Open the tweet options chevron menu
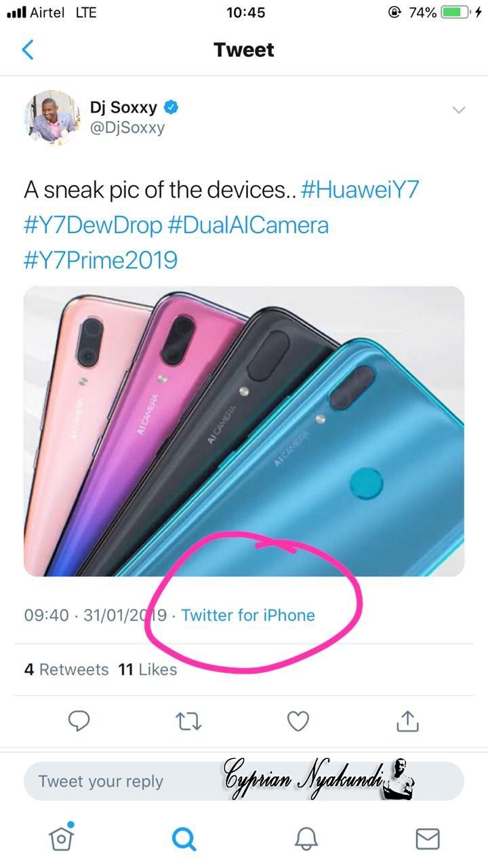This screenshot has width=488, height=868. [459, 110]
